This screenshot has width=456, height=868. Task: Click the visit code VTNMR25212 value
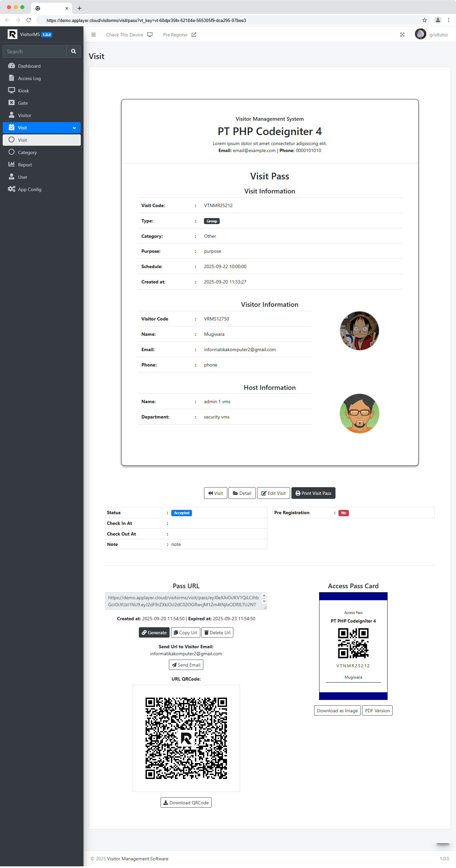click(x=218, y=205)
